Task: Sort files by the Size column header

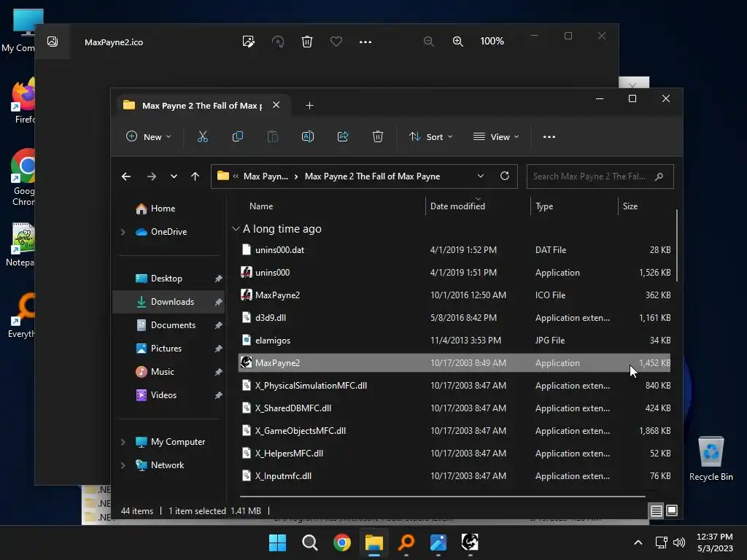Action: (x=630, y=206)
